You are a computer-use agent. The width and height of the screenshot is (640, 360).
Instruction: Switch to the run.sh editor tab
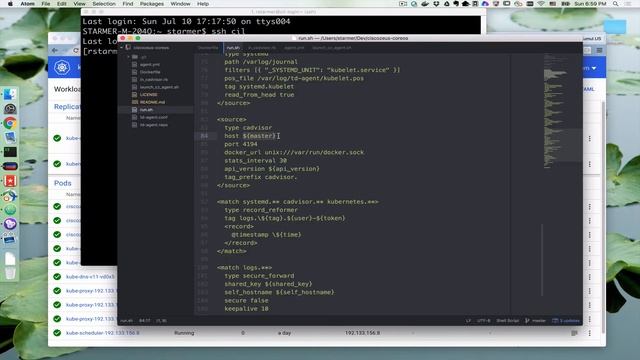[233, 48]
